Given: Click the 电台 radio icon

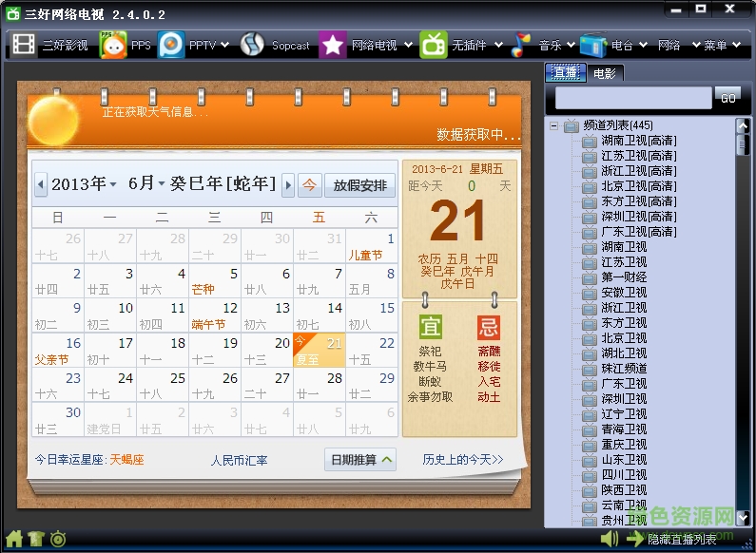Looking at the screenshot, I should click(593, 45).
